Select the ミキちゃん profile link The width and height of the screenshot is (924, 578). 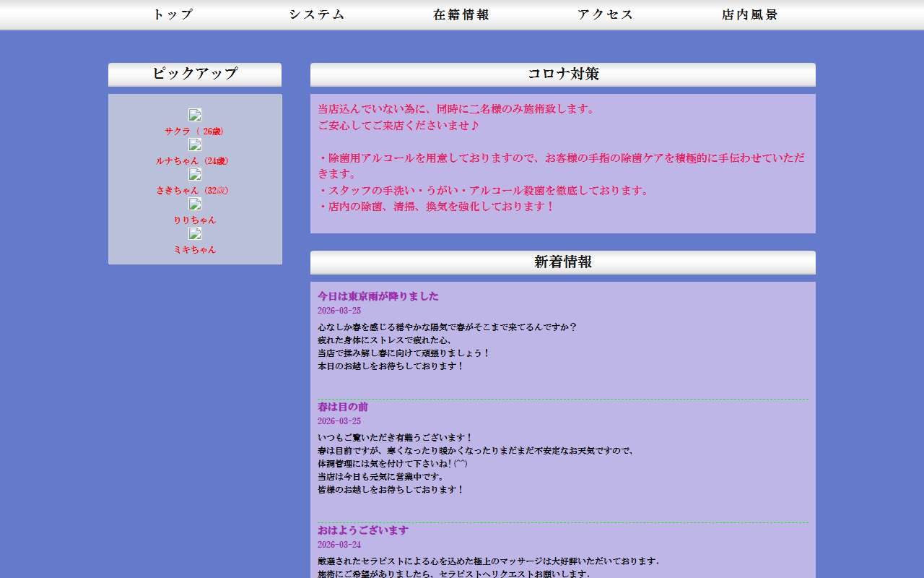pos(195,250)
